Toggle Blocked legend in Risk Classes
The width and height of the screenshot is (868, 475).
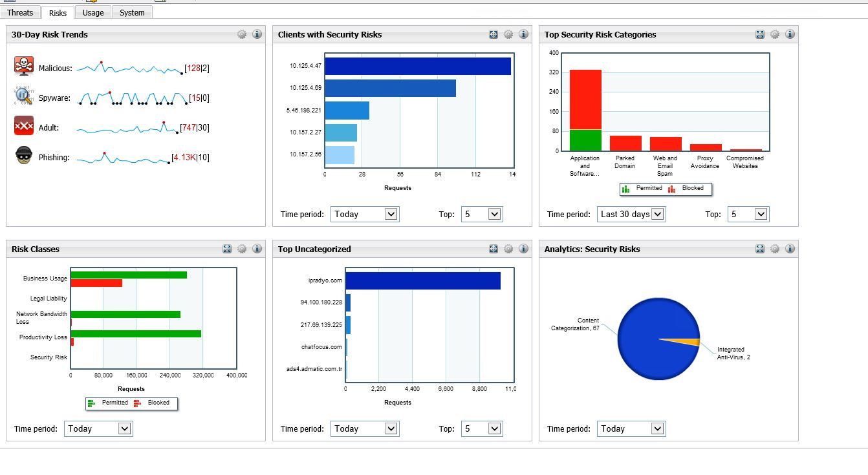pos(151,403)
